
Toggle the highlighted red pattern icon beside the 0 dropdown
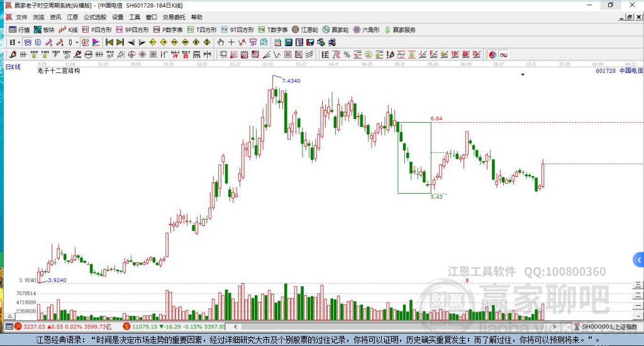point(85,42)
